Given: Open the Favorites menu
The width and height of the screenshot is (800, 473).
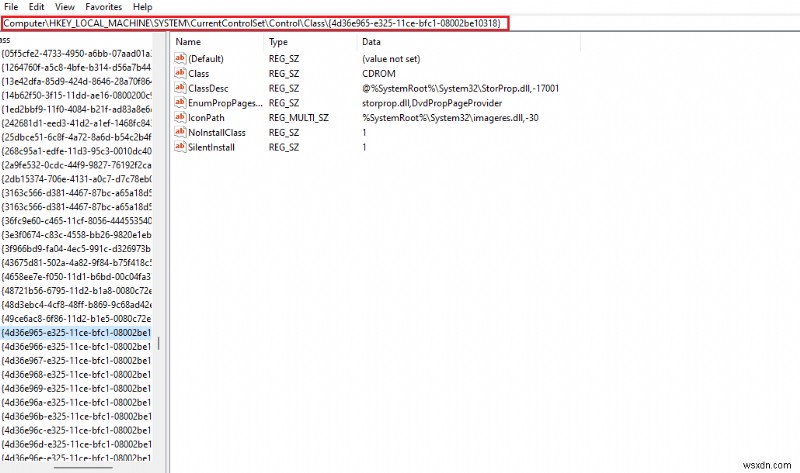Looking at the screenshot, I should (104, 7).
